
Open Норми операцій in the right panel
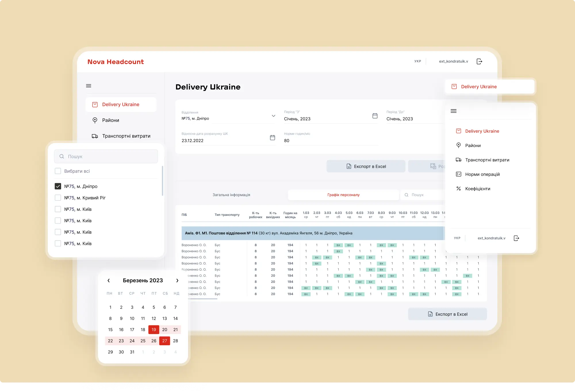click(482, 174)
